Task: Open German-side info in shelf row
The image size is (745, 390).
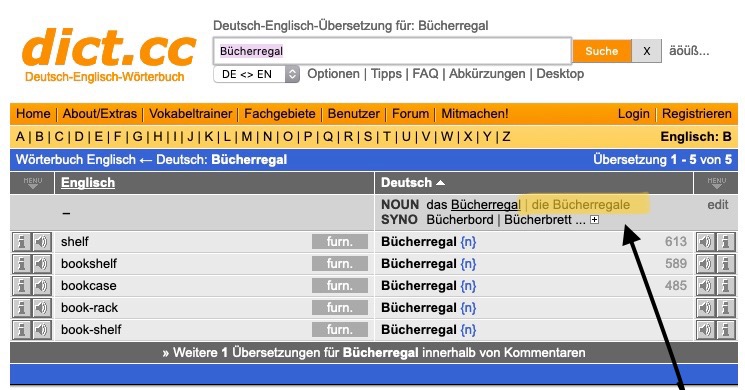Action: pos(726,242)
